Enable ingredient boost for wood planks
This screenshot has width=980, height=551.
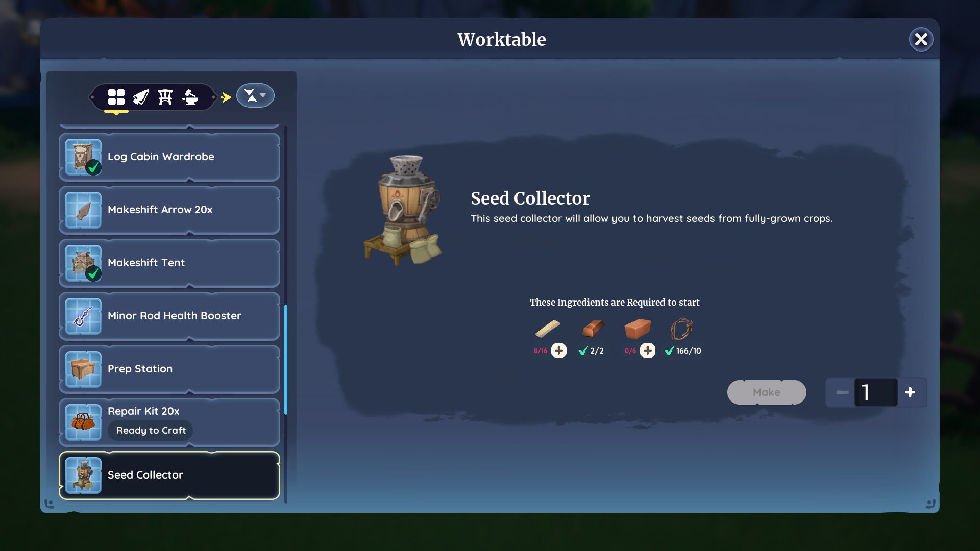(x=559, y=350)
